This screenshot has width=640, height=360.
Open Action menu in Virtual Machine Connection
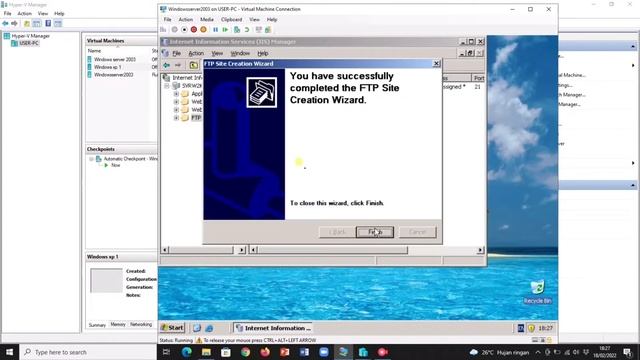coord(185,19)
